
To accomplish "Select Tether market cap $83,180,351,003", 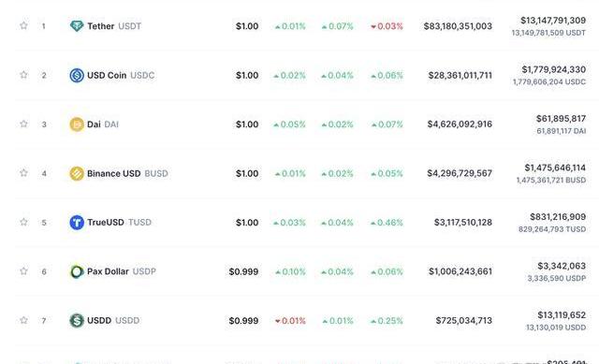I will pyautogui.click(x=458, y=26).
